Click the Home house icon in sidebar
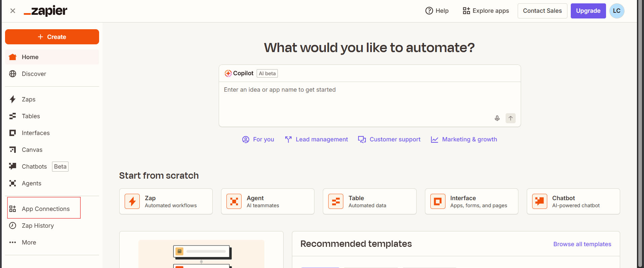This screenshot has height=268, width=644. pos(13,57)
